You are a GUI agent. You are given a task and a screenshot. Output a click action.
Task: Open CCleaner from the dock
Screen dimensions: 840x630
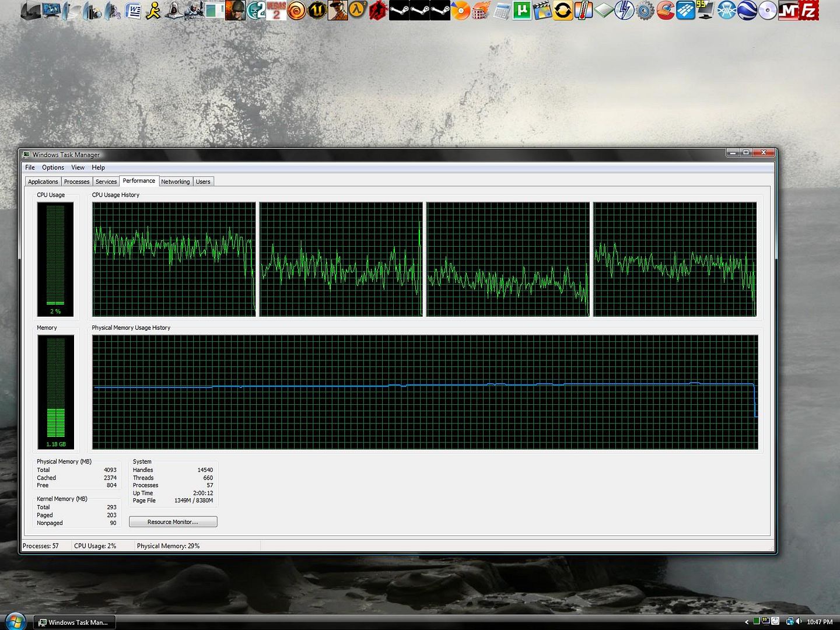click(665, 10)
